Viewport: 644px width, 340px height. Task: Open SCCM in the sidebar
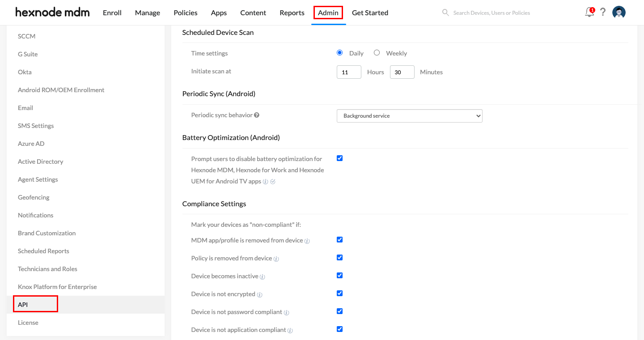click(26, 36)
